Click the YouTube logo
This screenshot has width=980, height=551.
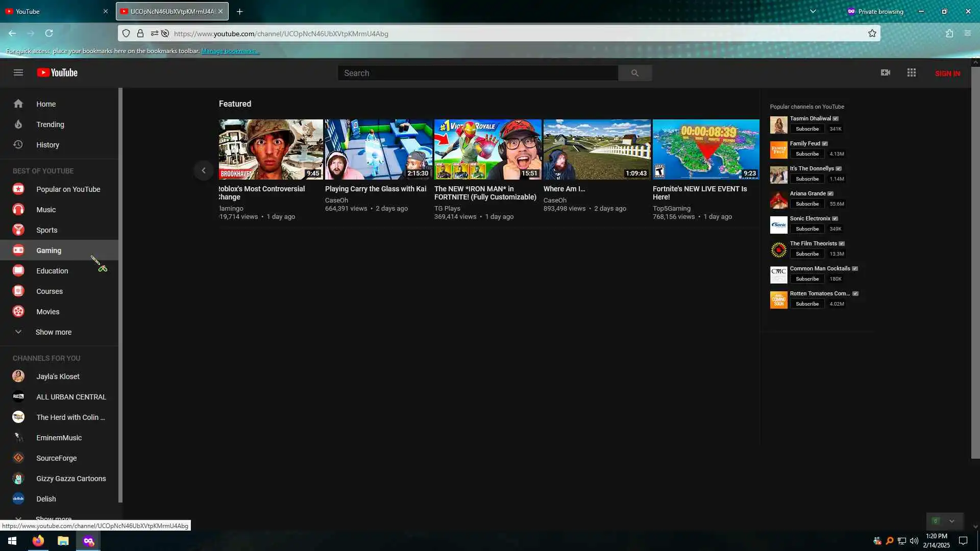coord(57,73)
